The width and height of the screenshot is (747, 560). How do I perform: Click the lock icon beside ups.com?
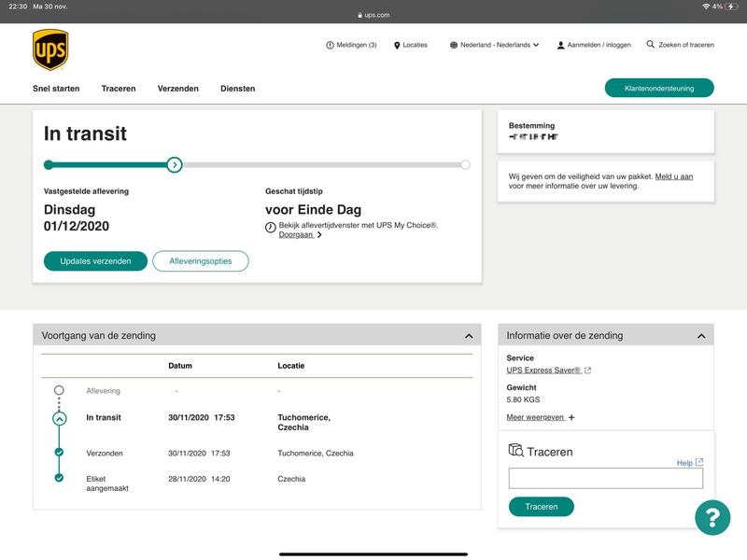(360, 15)
